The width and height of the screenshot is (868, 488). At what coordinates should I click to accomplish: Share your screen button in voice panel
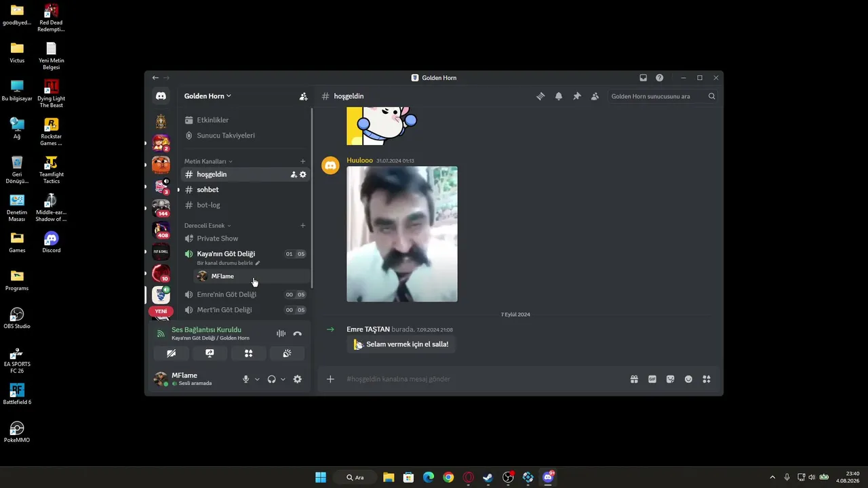click(210, 353)
